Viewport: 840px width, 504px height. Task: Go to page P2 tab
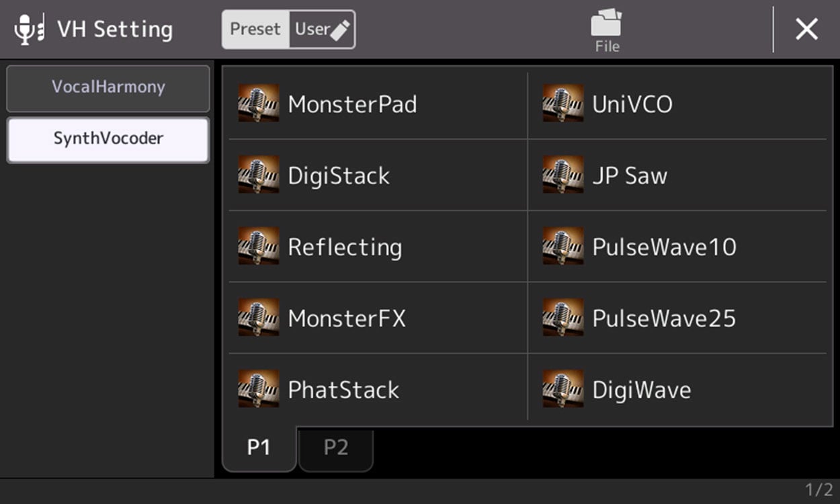point(336,448)
